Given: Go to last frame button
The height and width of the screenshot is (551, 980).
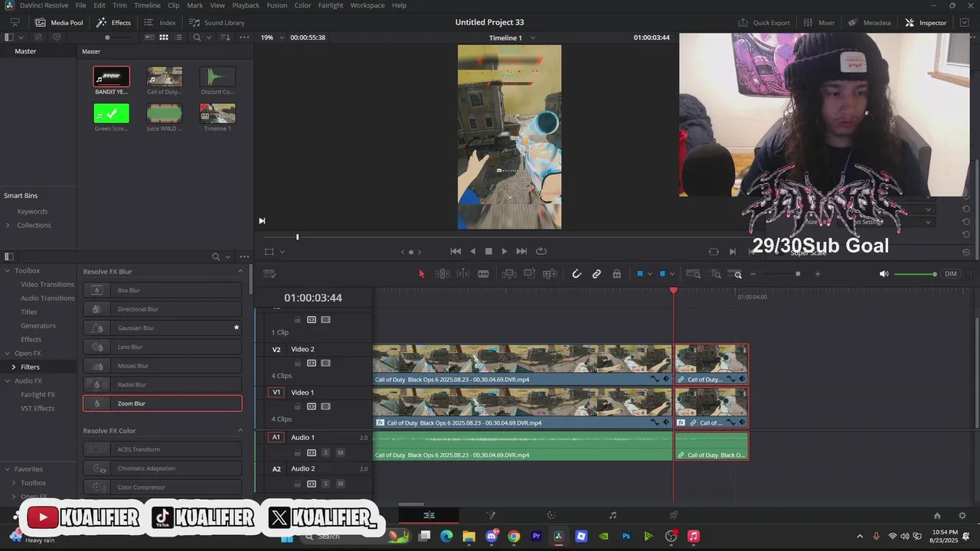Looking at the screenshot, I should (521, 251).
